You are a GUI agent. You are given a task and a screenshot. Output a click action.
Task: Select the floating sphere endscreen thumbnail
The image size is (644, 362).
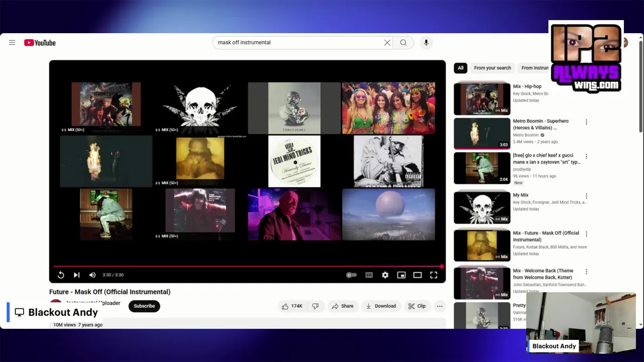click(388, 215)
